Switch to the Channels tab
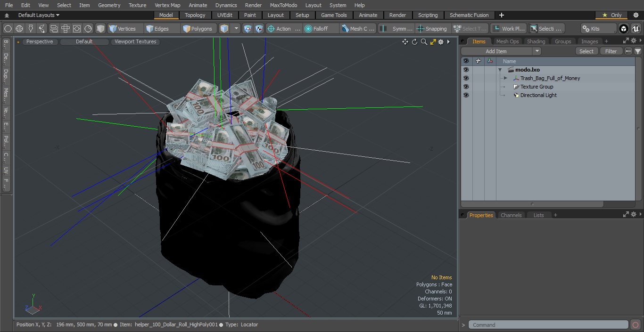The width and height of the screenshot is (644, 332). [x=511, y=215]
